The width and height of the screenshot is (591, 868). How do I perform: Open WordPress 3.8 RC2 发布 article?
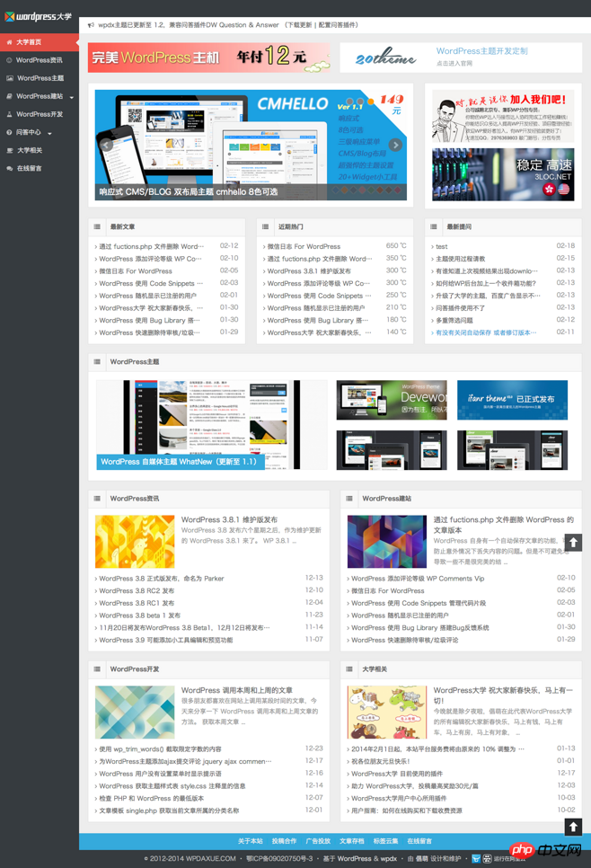(137, 590)
